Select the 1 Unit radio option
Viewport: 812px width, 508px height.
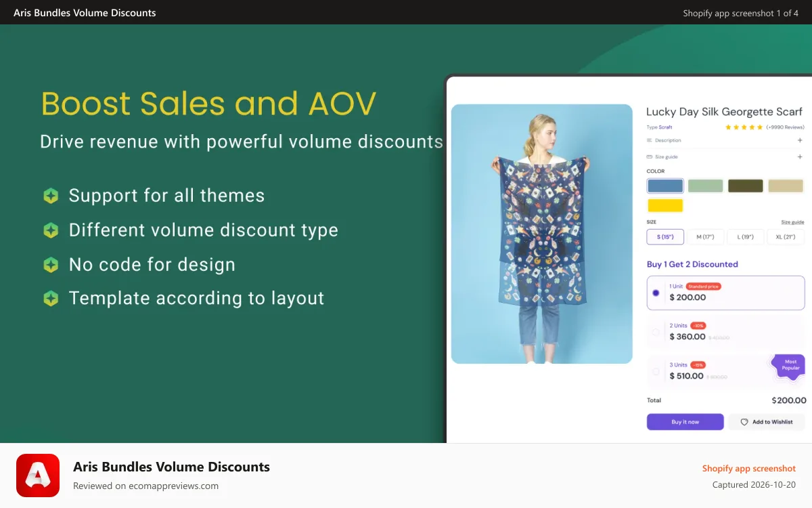(x=656, y=293)
